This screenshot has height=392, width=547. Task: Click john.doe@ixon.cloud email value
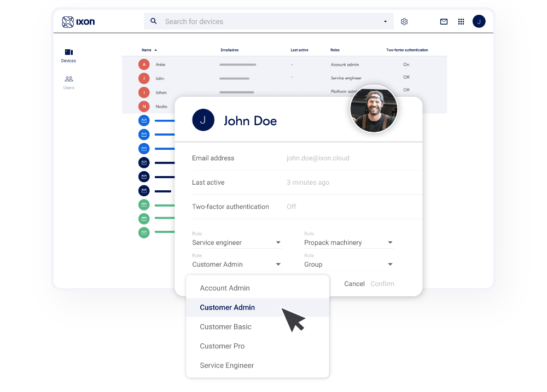point(318,158)
